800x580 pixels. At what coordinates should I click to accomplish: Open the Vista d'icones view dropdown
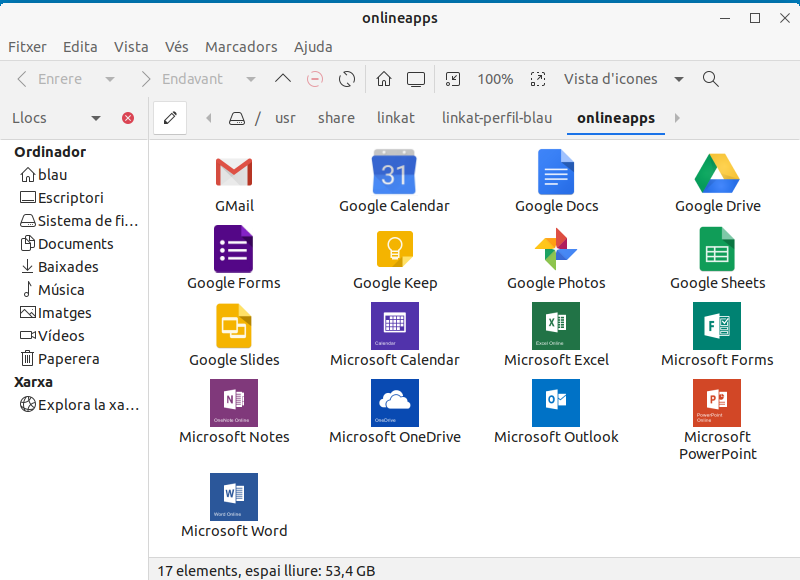pyautogui.click(x=679, y=79)
